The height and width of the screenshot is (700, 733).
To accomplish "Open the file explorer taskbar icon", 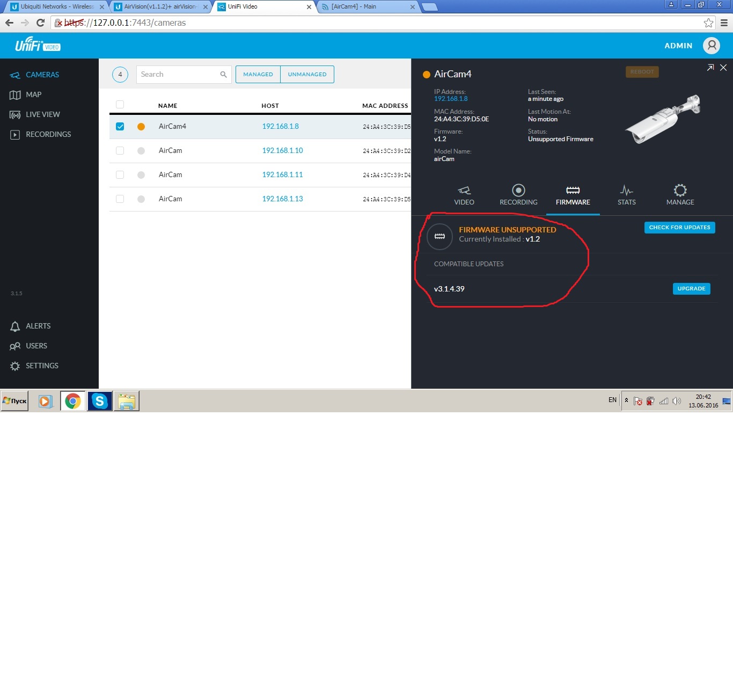I will 127,401.
